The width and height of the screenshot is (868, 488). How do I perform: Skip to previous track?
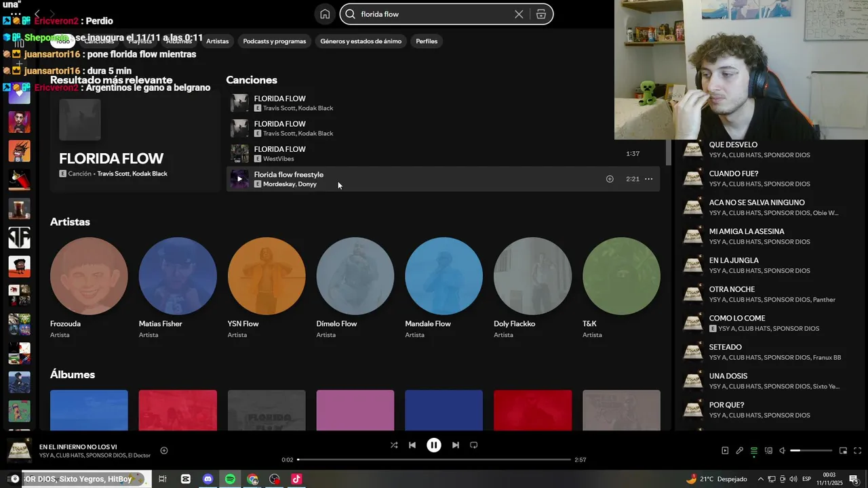click(x=412, y=445)
